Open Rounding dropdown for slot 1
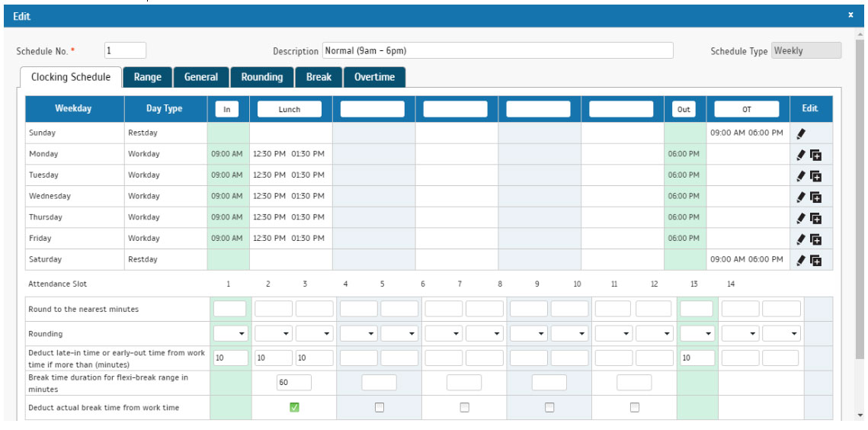Screen dimensions: 868x430 click(231, 334)
